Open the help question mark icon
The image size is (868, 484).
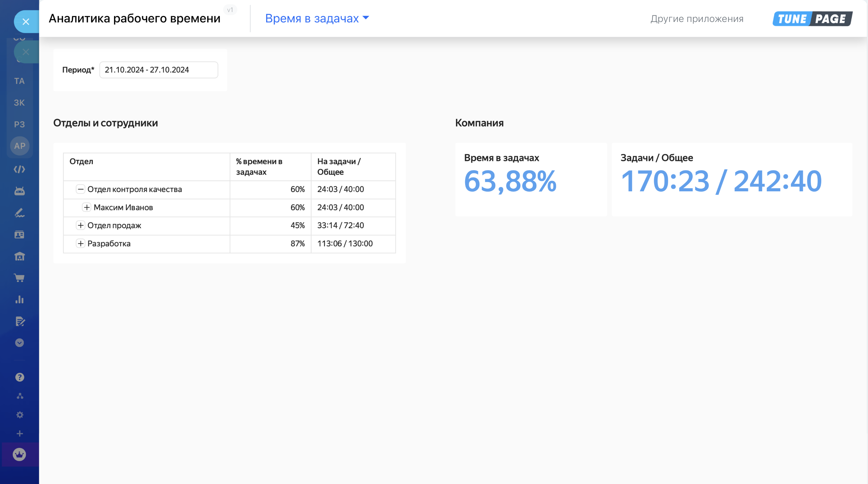19,377
